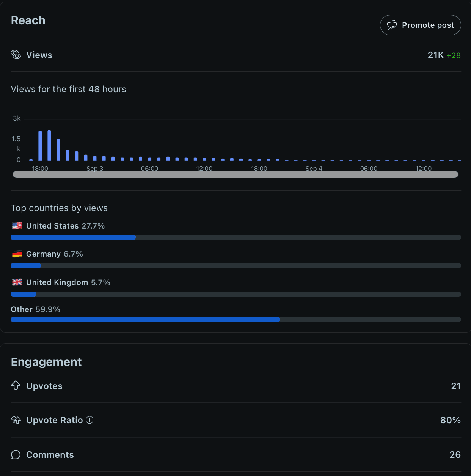Click the Comments speech bubble icon
The image size is (471, 476).
(x=16, y=454)
